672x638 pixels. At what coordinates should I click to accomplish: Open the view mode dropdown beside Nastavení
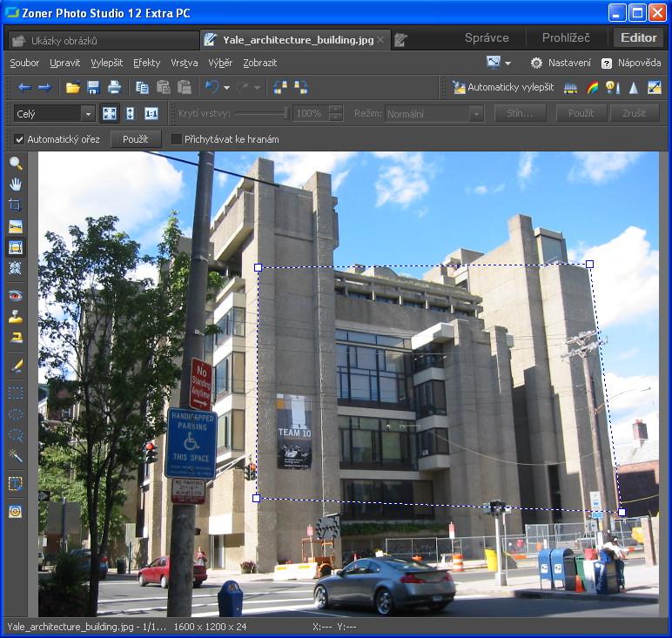coord(507,63)
